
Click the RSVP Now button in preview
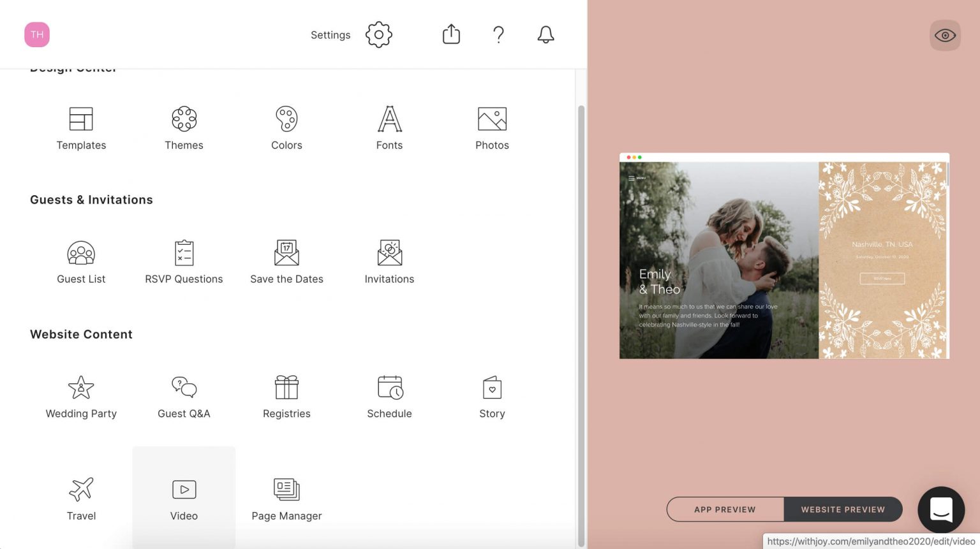(882, 279)
